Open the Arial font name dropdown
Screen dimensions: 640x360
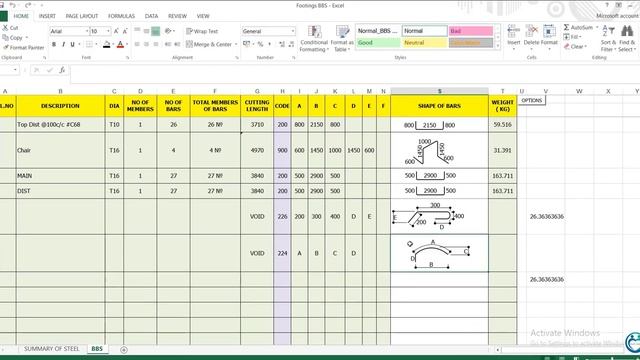[87, 31]
